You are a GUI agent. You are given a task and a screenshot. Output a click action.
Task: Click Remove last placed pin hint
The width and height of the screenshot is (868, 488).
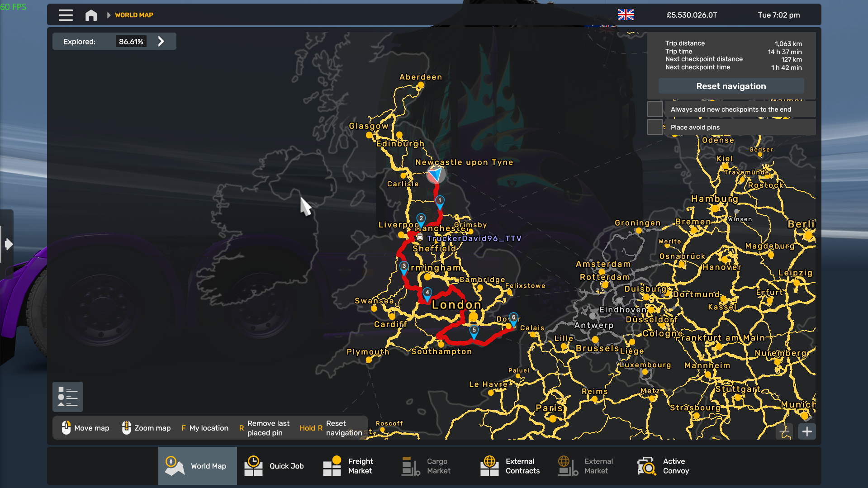(264, 428)
